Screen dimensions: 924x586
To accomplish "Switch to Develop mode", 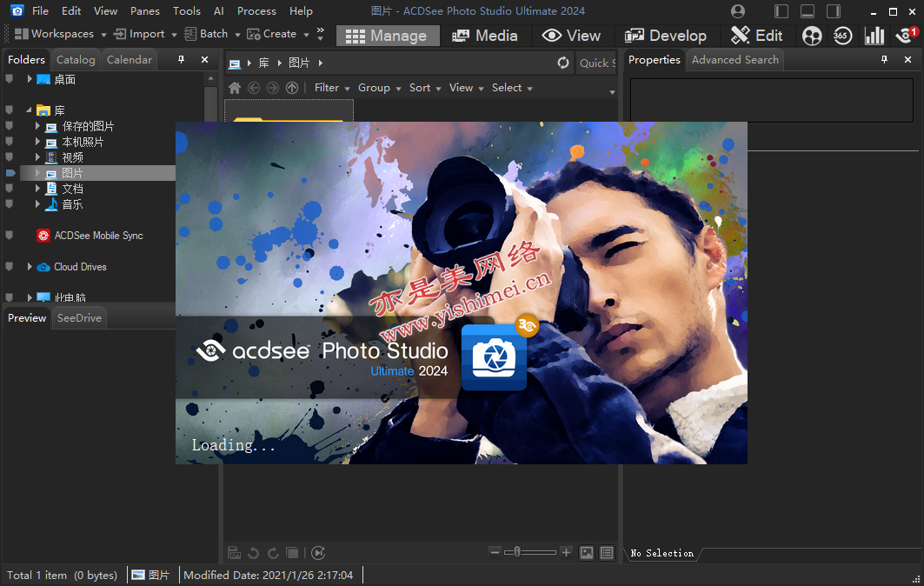I will (665, 36).
